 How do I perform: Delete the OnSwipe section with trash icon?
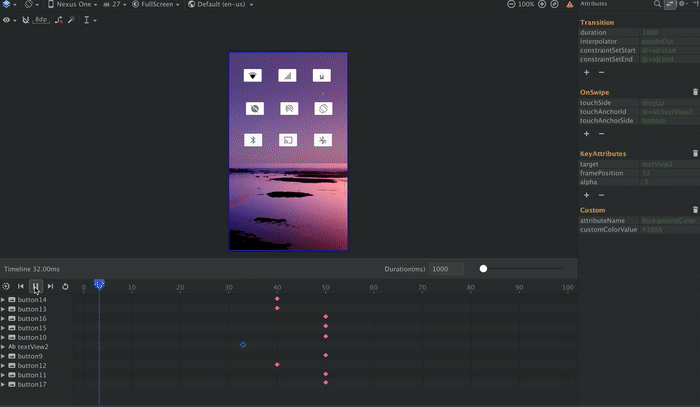pos(695,92)
